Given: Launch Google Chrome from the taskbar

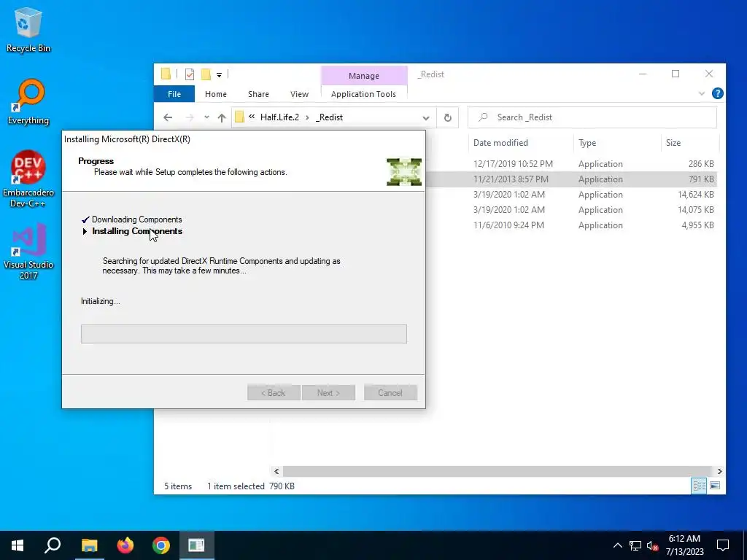Looking at the screenshot, I should (161, 545).
